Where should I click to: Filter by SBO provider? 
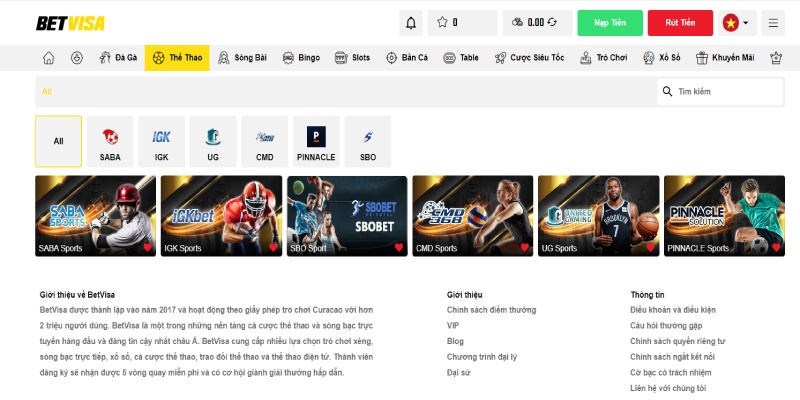tap(368, 141)
